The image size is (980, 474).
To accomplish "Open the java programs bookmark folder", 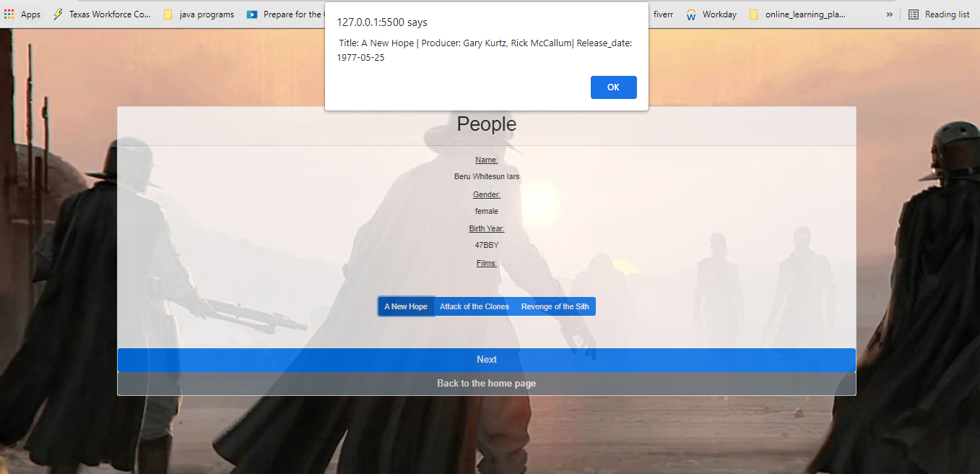I will 199,14.
